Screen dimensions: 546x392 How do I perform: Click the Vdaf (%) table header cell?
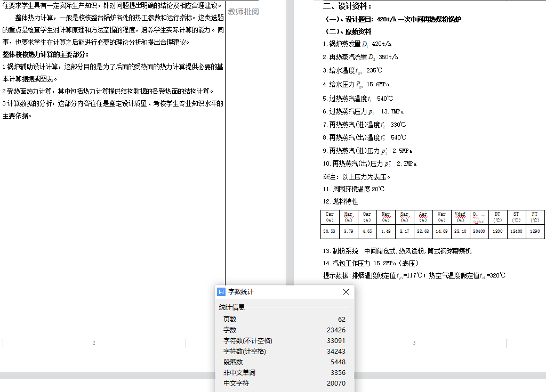click(x=460, y=217)
